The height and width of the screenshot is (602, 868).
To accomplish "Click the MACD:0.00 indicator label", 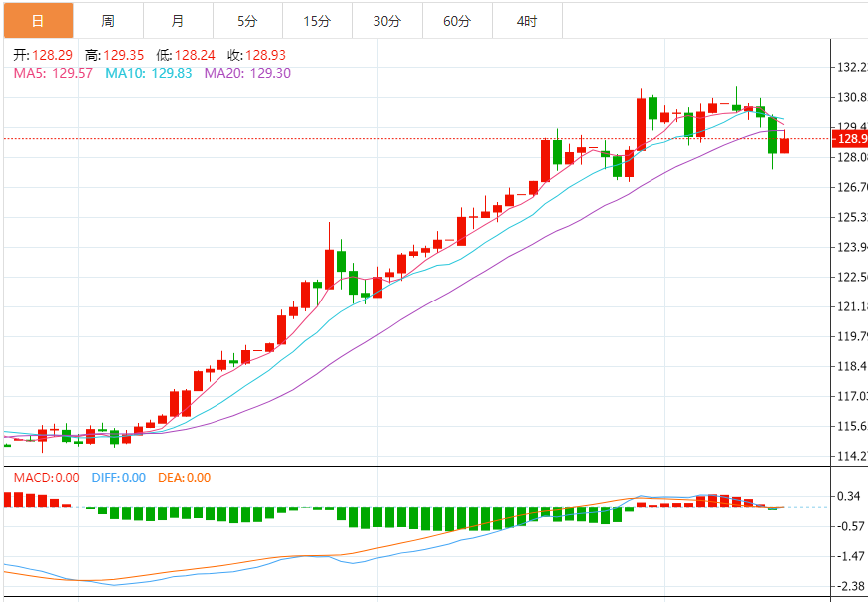I will click(x=47, y=478).
